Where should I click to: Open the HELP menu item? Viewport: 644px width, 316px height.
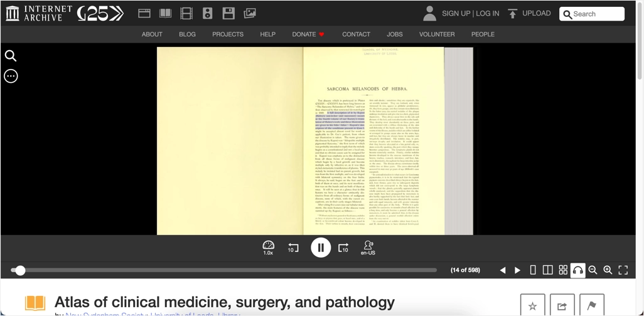click(x=268, y=34)
